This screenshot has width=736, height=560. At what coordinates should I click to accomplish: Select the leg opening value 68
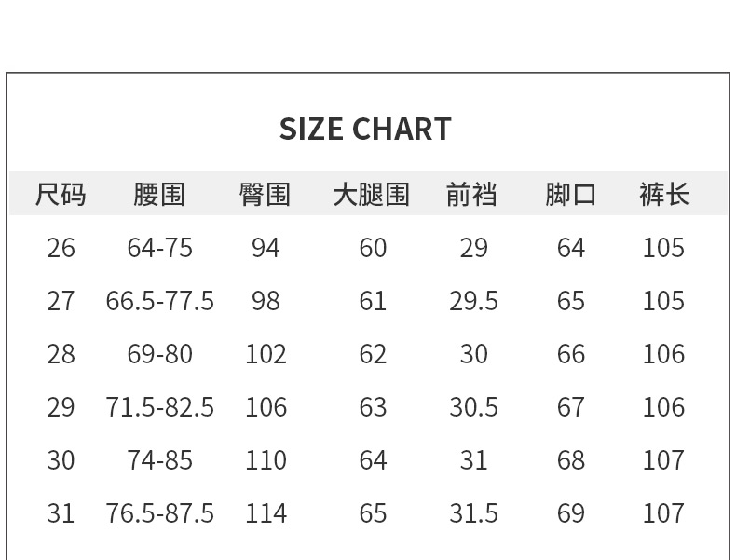tap(570, 460)
